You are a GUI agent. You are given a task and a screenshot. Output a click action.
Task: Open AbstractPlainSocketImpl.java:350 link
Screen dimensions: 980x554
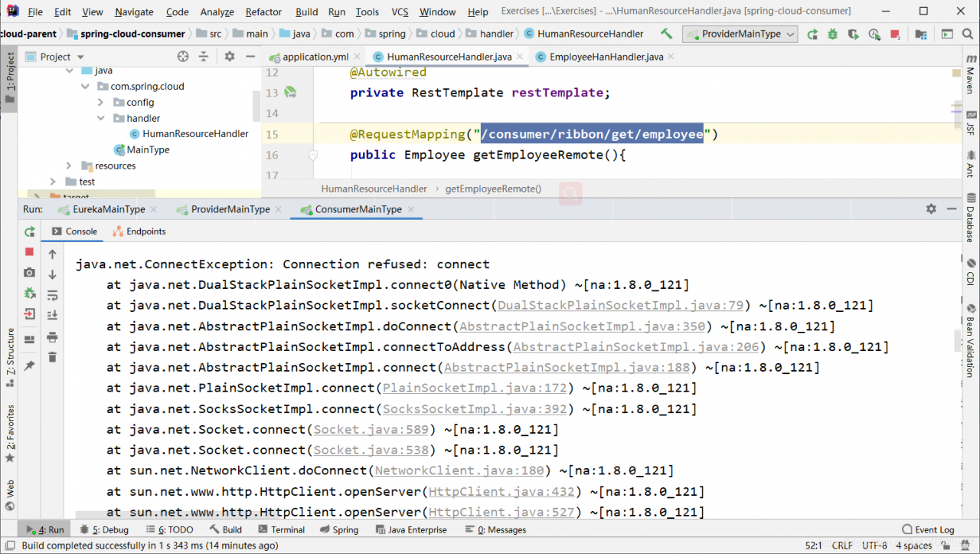coord(583,326)
